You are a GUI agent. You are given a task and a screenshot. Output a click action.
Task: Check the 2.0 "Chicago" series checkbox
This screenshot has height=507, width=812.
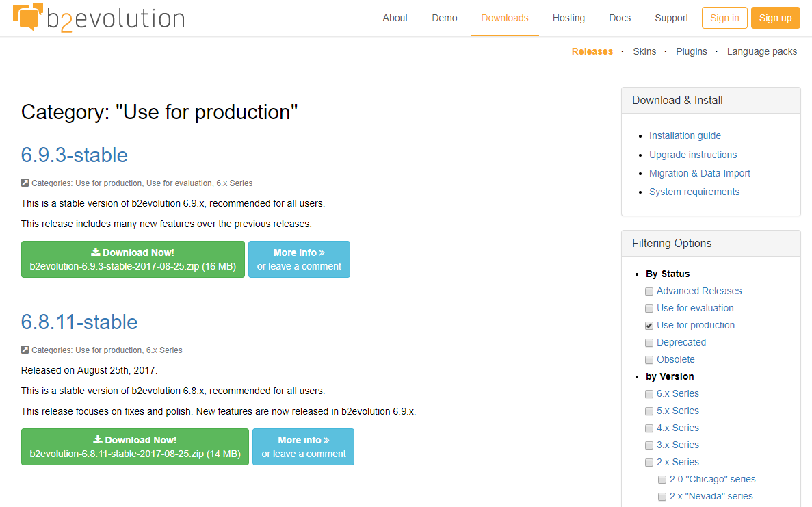tap(662, 480)
